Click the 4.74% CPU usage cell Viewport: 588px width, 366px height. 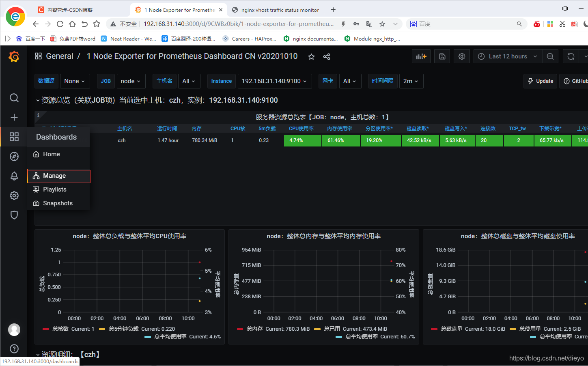pyautogui.click(x=303, y=140)
